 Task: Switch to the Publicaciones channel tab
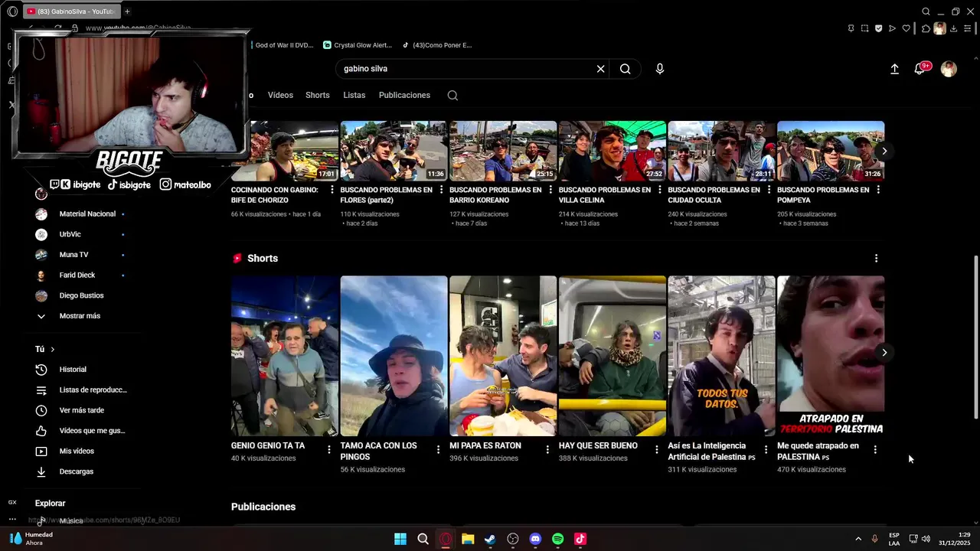[404, 96]
